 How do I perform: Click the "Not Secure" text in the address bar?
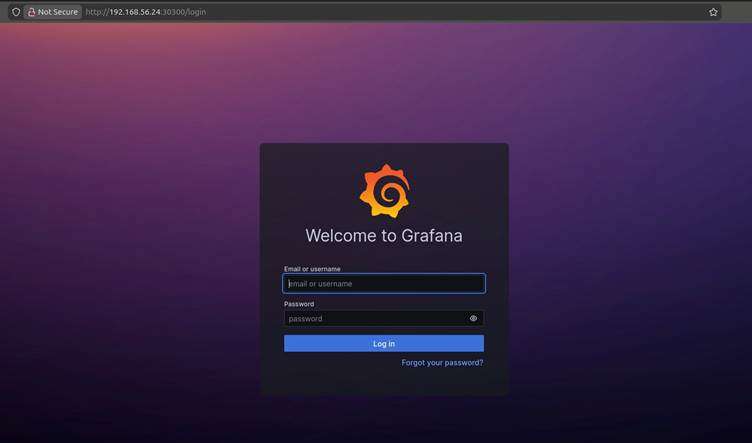(58, 12)
